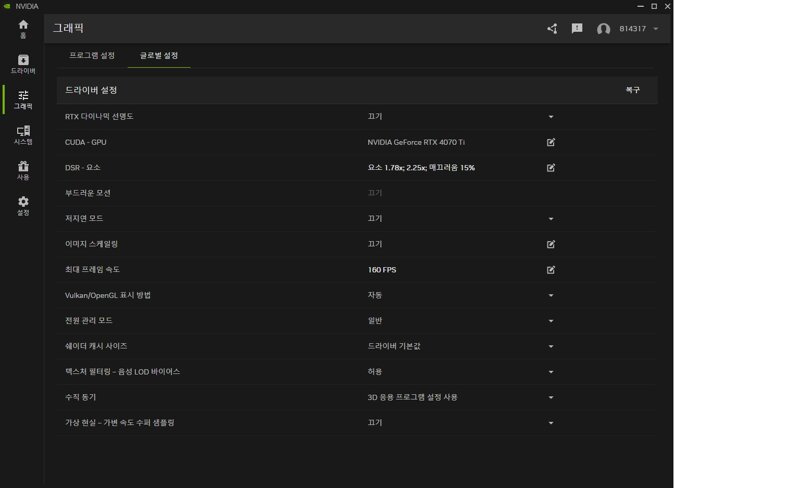Edit the DSR - 요소 setting
The image size is (800, 488).
[x=551, y=167]
